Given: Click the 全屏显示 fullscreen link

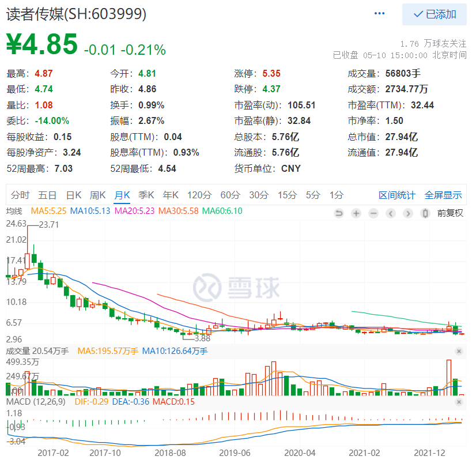Looking at the screenshot, I should [x=443, y=195].
